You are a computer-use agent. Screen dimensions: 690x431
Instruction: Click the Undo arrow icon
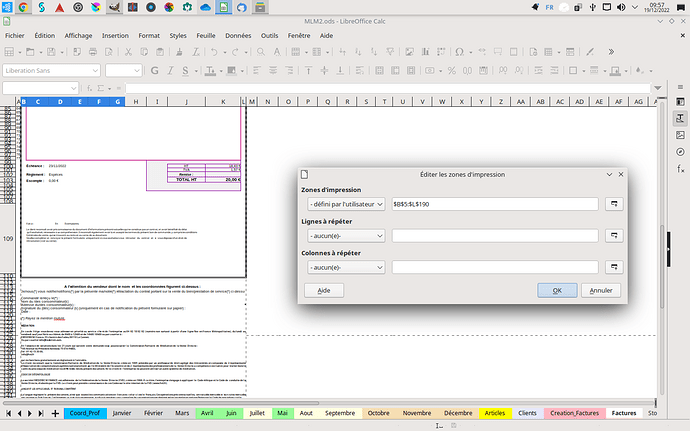point(214,52)
